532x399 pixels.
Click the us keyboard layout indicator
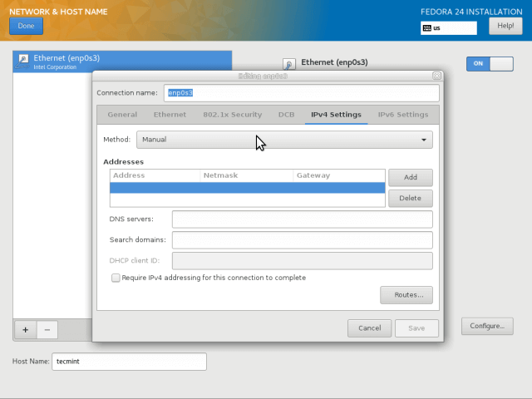[449, 28]
